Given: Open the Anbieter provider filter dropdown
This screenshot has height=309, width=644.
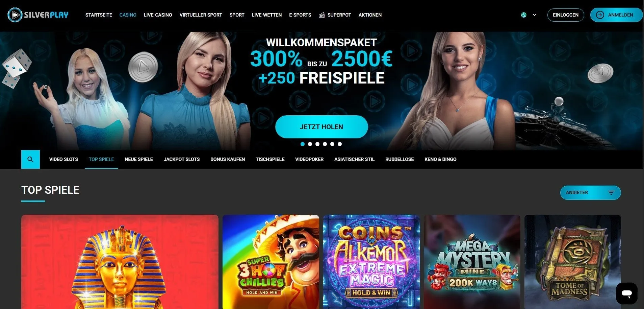Looking at the screenshot, I should coord(590,193).
